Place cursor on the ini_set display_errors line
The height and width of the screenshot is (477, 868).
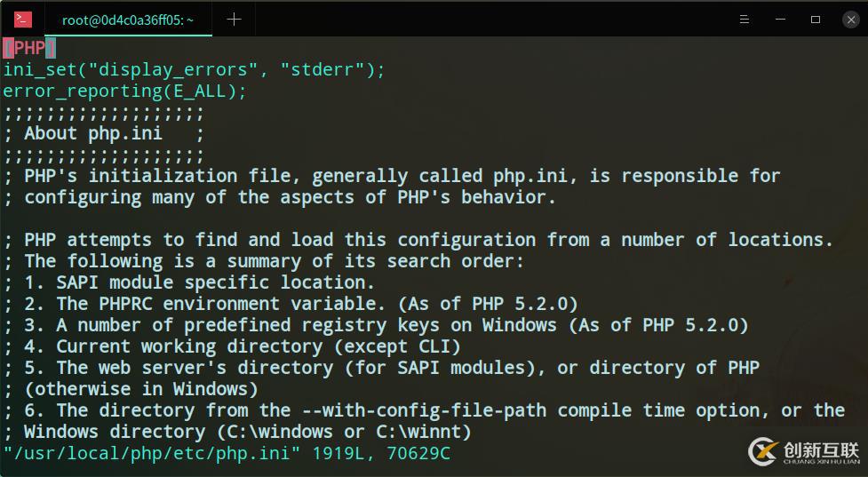pos(194,69)
